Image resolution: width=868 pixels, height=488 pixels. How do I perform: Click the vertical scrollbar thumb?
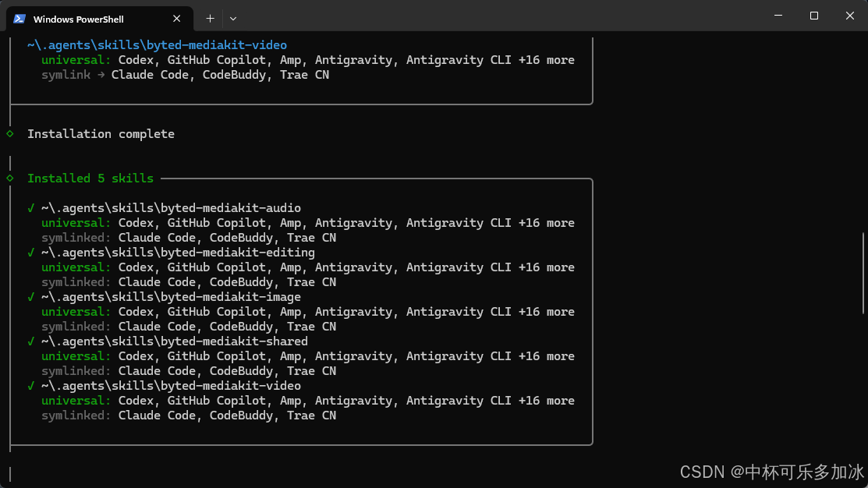click(863, 274)
